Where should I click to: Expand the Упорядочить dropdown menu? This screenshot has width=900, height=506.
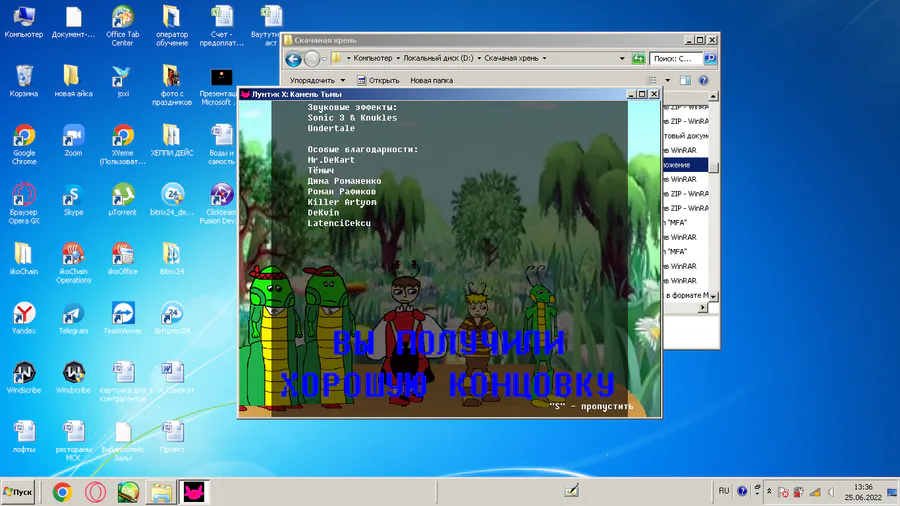[x=317, y=80]
